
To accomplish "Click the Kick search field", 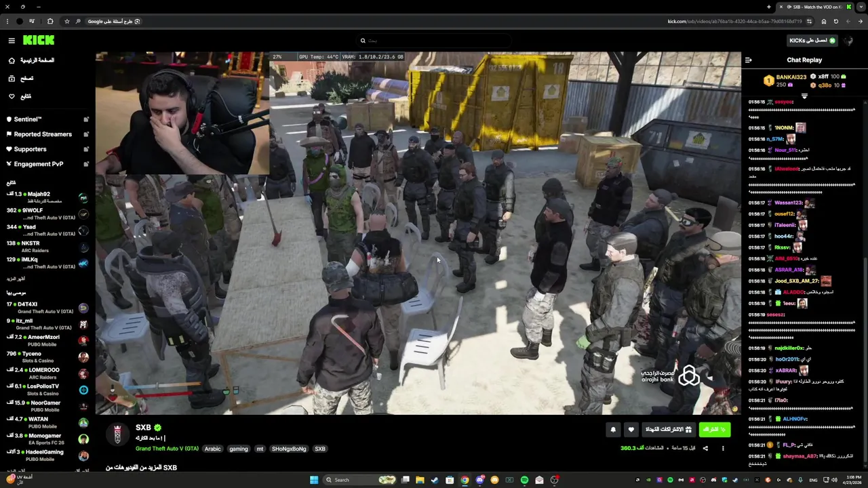I will [x=434, y=41].
